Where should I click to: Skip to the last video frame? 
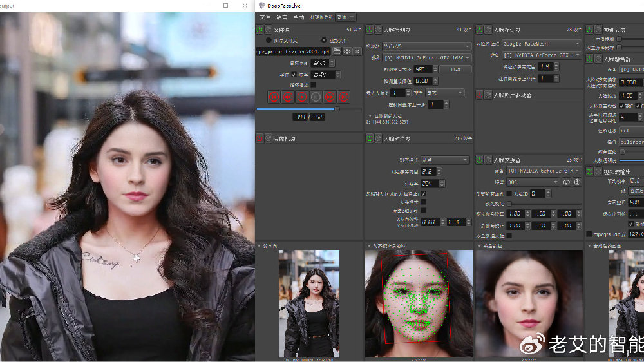pos(344,97)
